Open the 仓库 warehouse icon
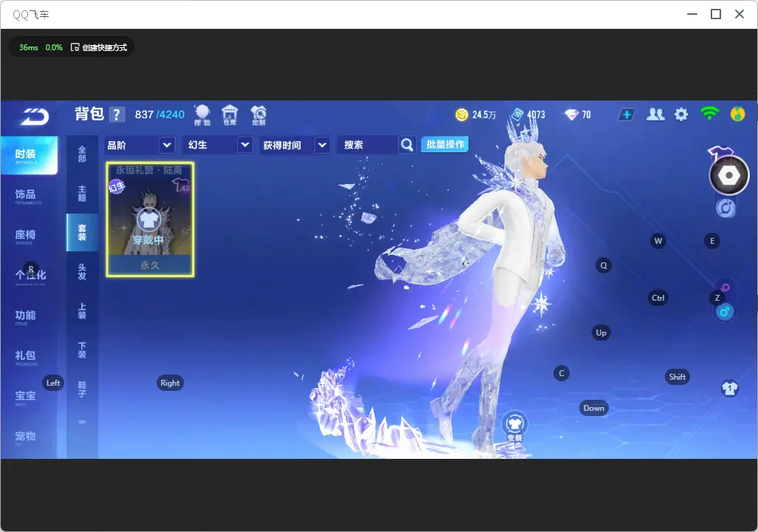Screen dimensions: 758x532 [x=230, y=115]
